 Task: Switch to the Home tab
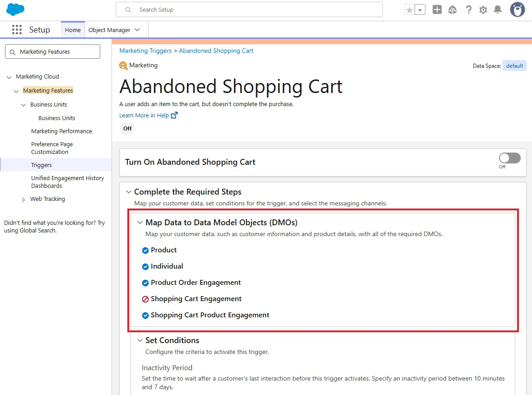tap(73, 30)
